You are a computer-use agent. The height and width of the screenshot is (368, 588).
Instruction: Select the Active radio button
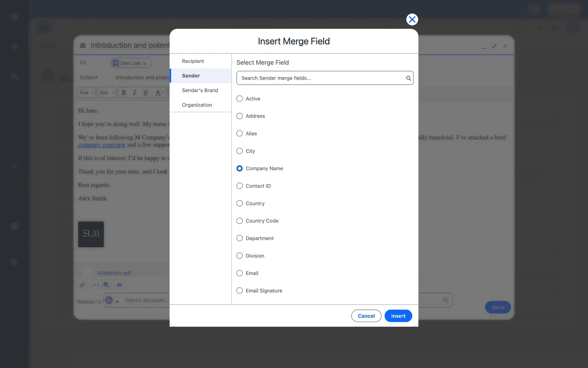[239, 99]
